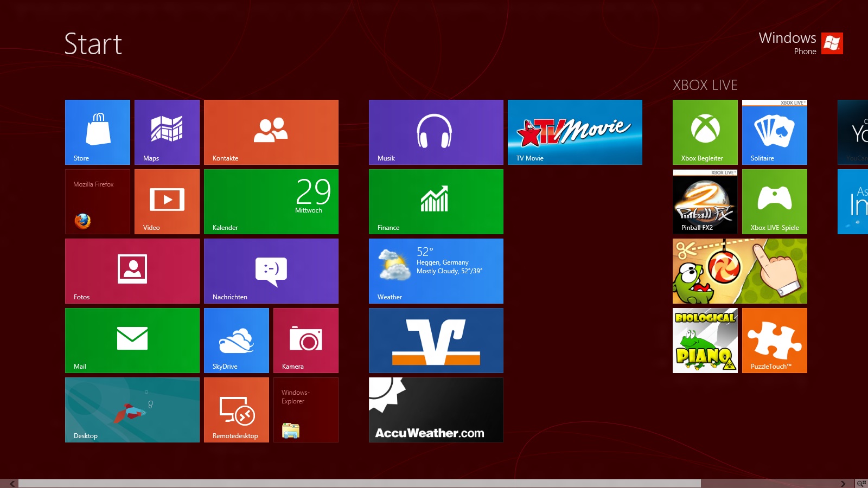Click the semantic zoom button
Screen dimensions: 868x488
point(861,484)
